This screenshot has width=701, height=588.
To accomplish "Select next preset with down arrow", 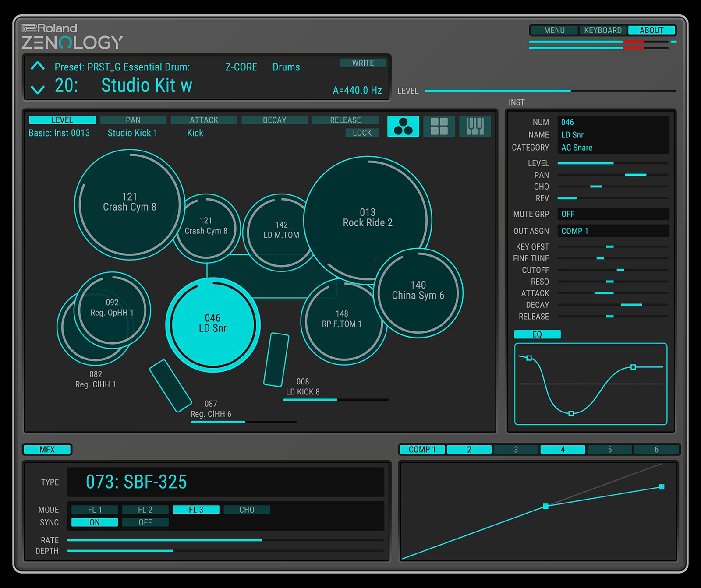I will [38, 90].
